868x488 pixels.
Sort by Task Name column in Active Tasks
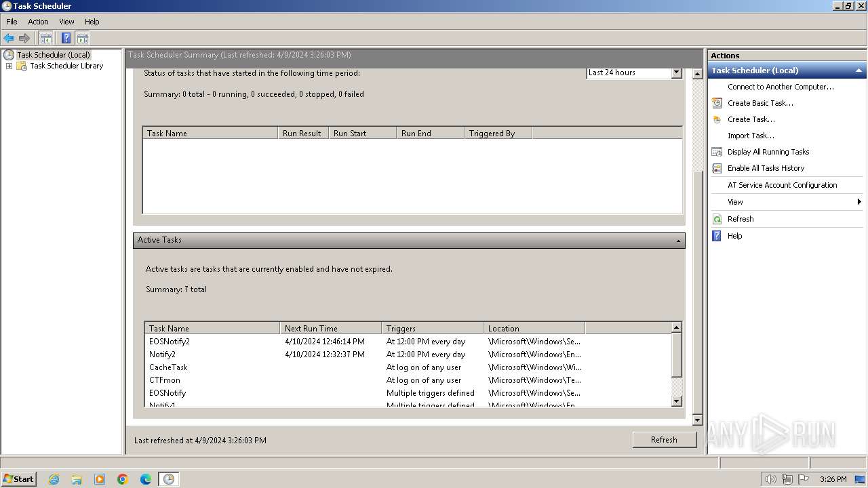pos(212,328)
